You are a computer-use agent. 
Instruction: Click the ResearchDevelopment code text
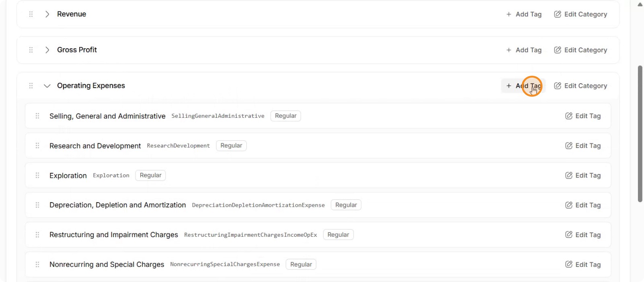tap(178, 146)
